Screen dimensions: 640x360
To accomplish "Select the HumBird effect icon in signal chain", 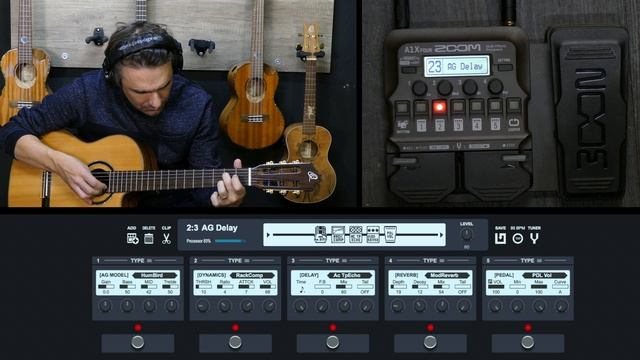I will point(320,234).
